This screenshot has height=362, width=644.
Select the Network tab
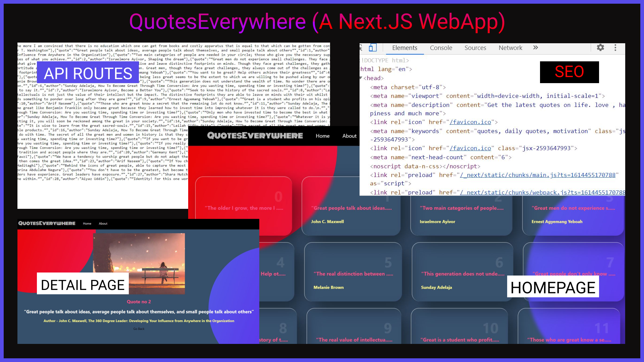[x=510, y=48]
